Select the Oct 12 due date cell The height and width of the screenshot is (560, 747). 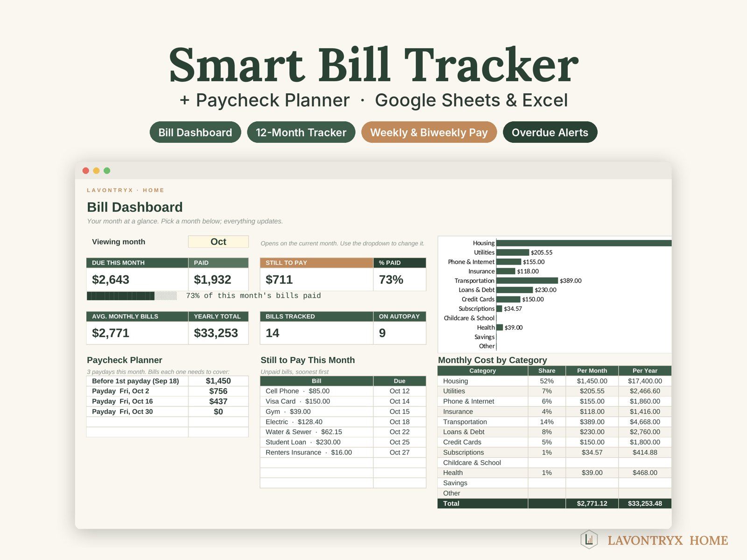point(400,391)
